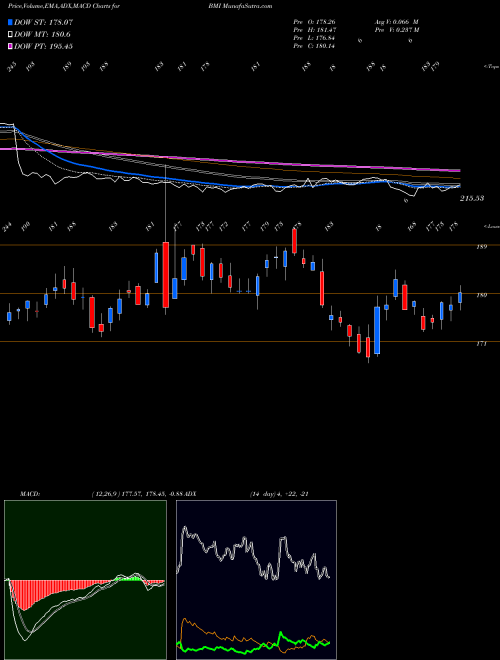Image resolution: width=500 pixels, height=660 pixels.
Task: Click the 'Pre V: 0.237 M' volume text
Action: tap(396, 30)
